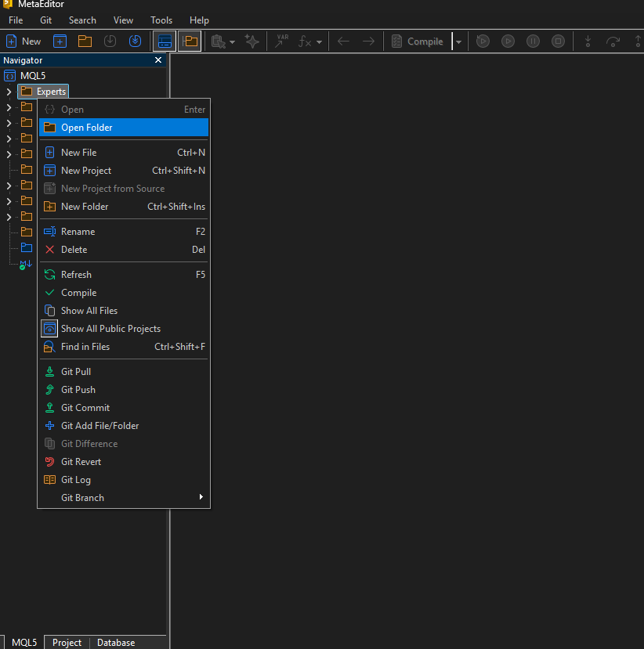Open the Git Branch submenu arrow
Screen dimensions: 644x649
(x=201, y=496)
